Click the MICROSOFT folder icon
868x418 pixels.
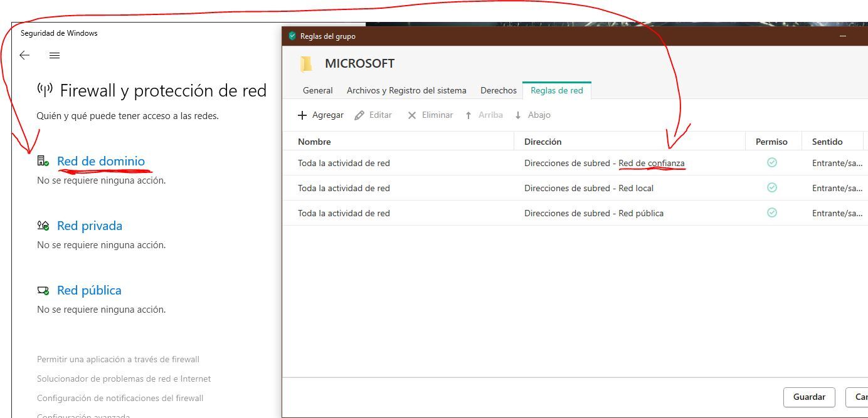point(306,64)
